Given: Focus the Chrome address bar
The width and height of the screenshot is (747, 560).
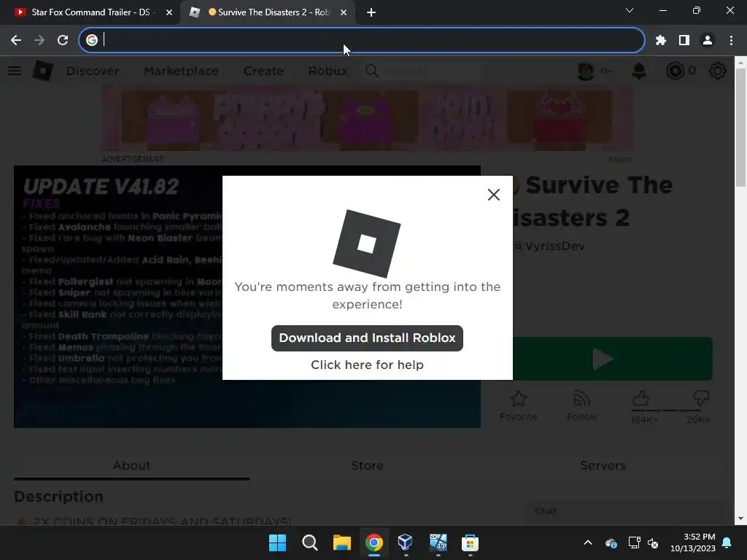Looking at the screenshot, I should [x=362, y=40].
